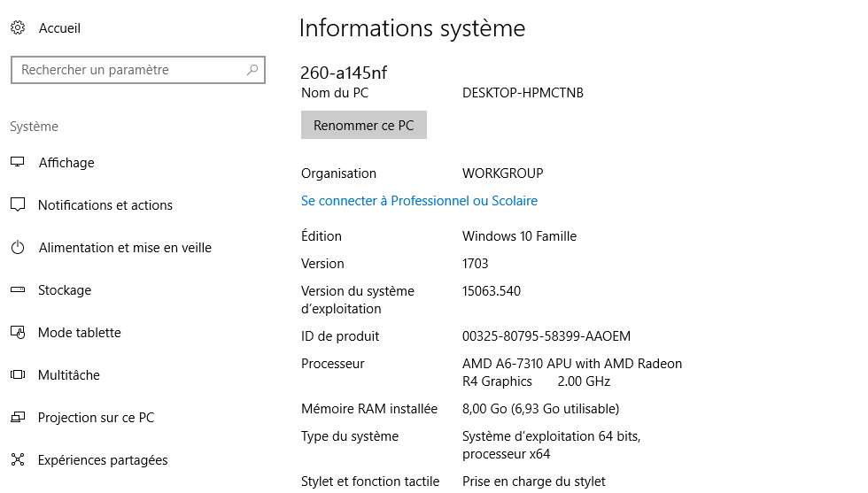The height and width of the screenshot is (493, 868).
Task: Click the Windows 10 Famille edition text
Action: [x=519, y=236]
